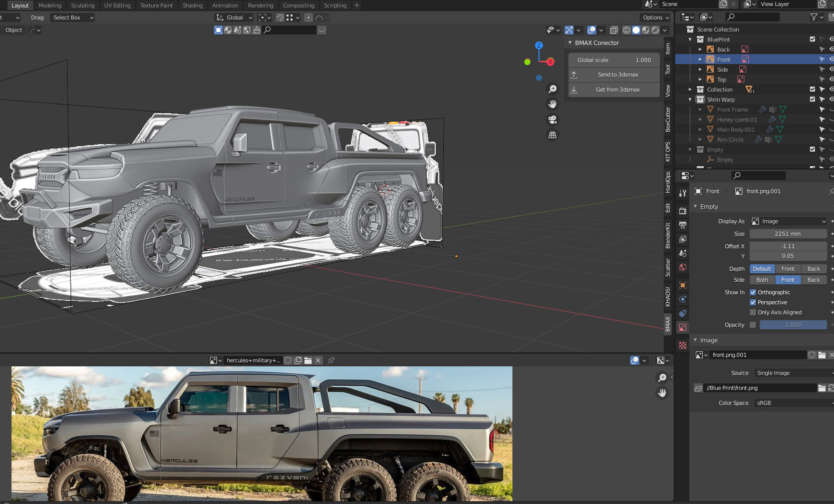Image resolution: width=834 pixels, height=504 pixels.
Task: Open the Scene properties tab icon
Action: (x=682, y=253)
